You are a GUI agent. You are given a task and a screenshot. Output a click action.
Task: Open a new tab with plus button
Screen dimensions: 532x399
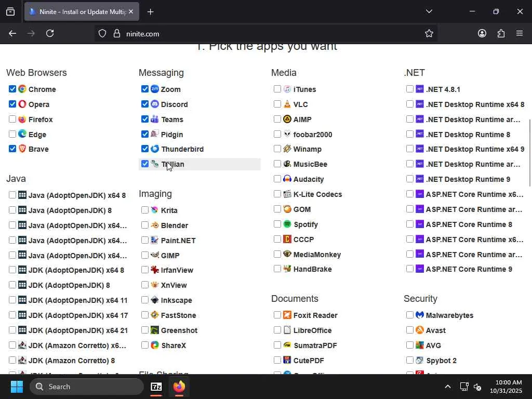pos(150,12)
